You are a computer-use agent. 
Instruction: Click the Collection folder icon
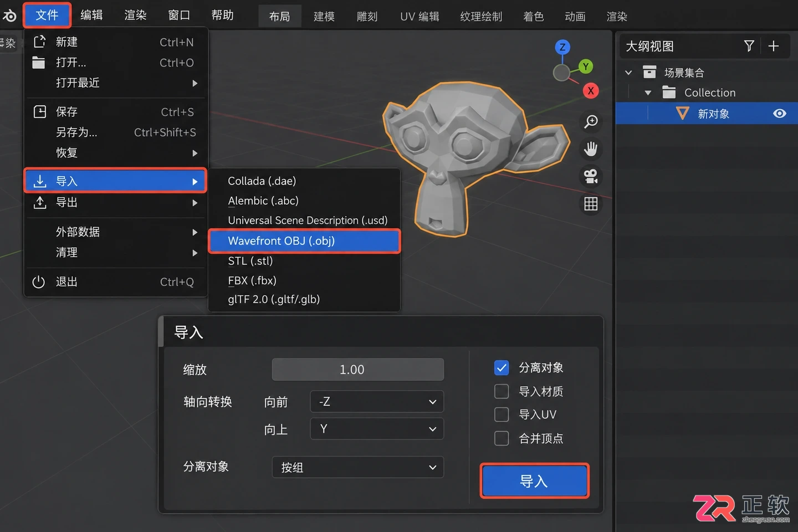[669, 93]
